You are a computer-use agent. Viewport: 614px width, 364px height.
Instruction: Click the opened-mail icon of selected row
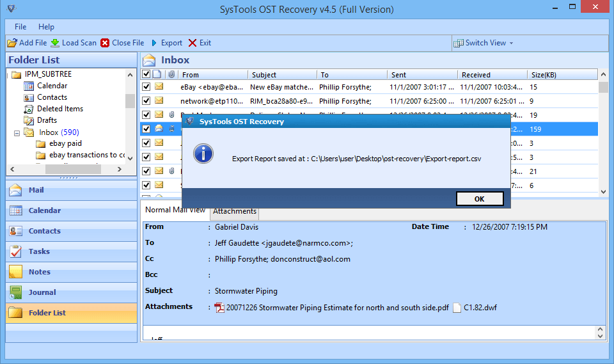click(x=159, y=128)
